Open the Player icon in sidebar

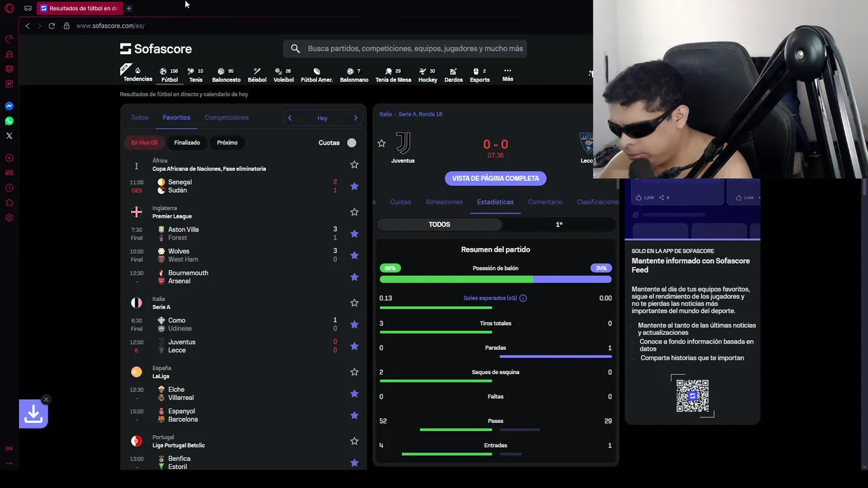coord(9,158)
